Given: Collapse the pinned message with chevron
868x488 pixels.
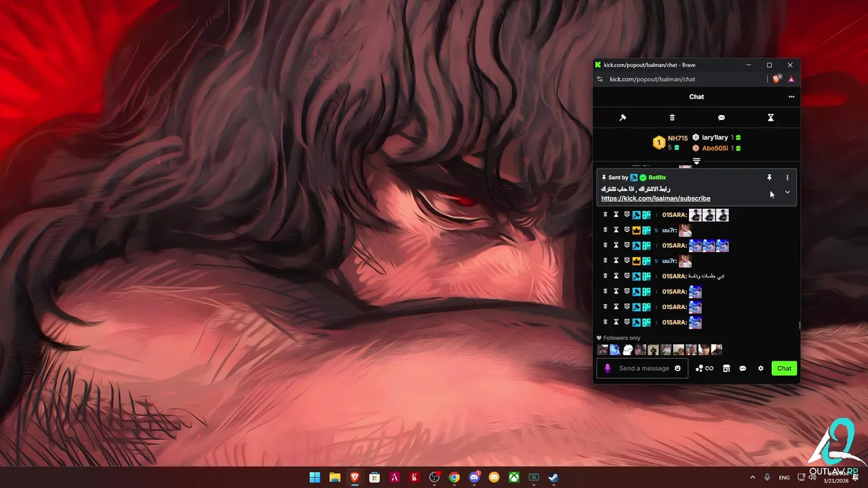Looking at the screenshot, I should [787, 192].
